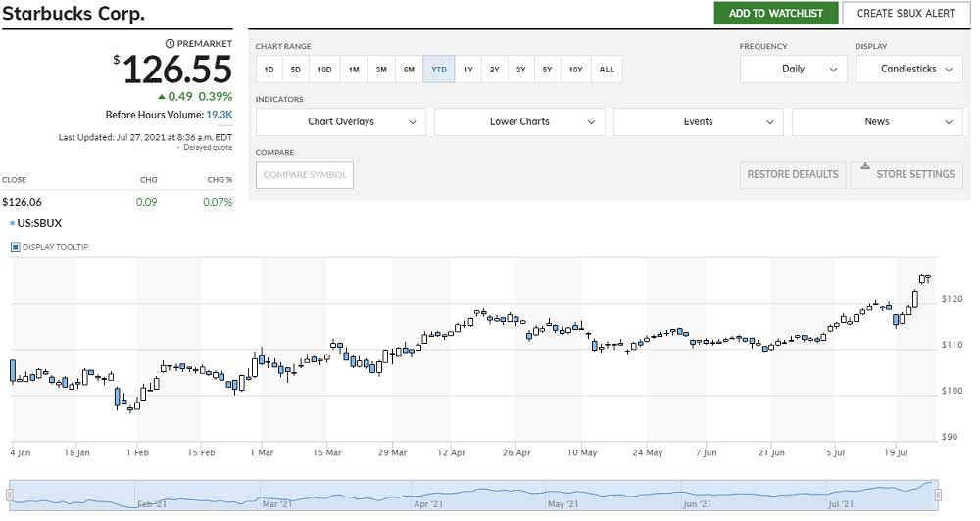Click the Starbucks Corp. heading
This screenshot has height=521, width=980.
click(73, 13)
